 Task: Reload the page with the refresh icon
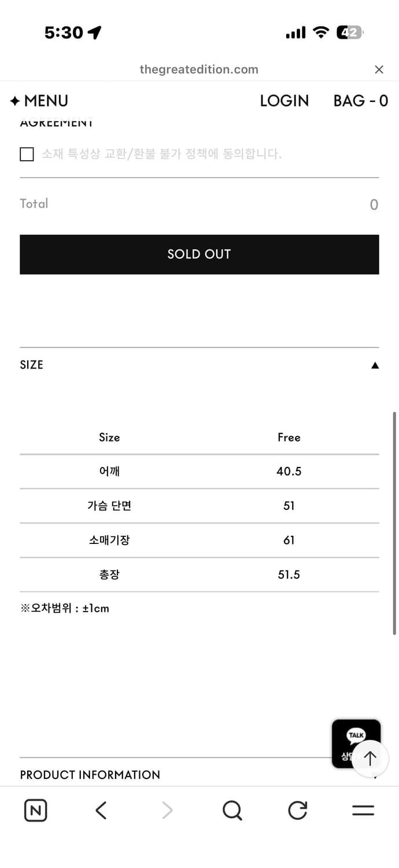(297, 810)
